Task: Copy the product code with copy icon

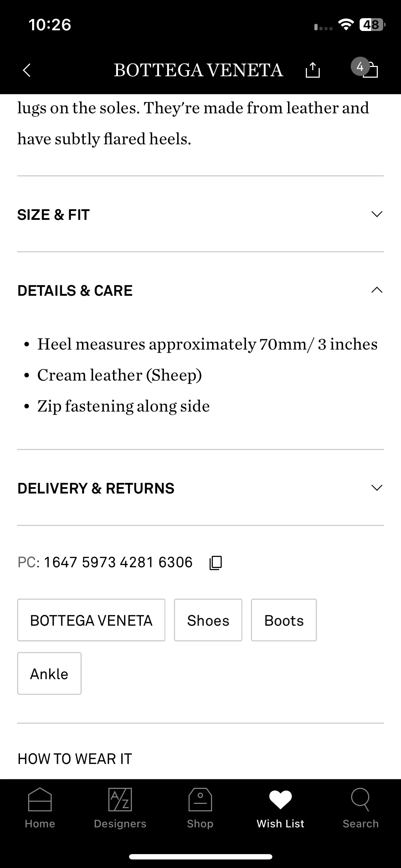Action: [216, 563]
